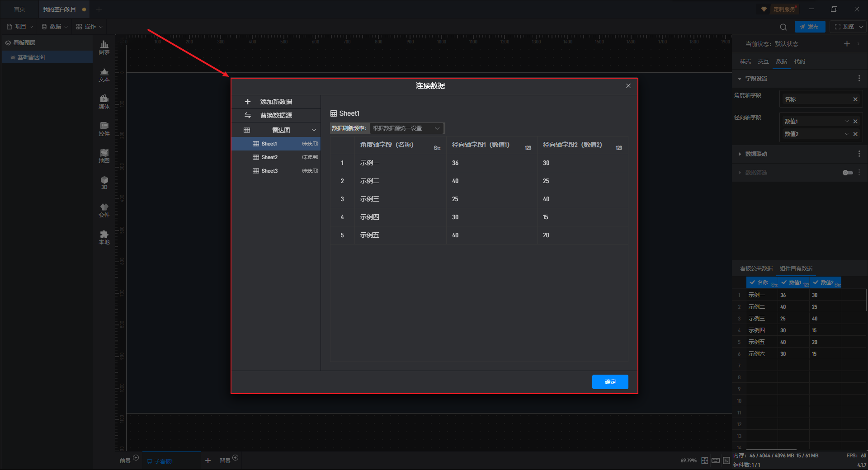Toggle the 数据筛选 switch

[848, 173]
